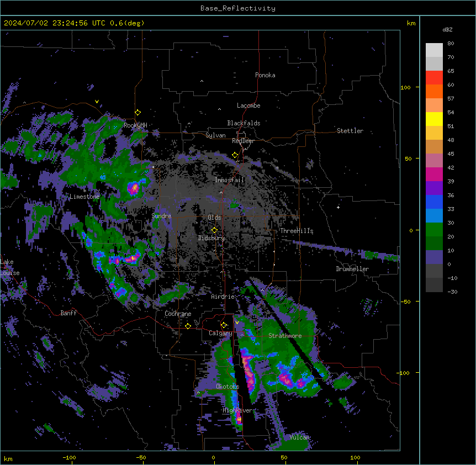Screen dimensions: 476x465
Task: Click the 50 tick label on bottom axis
Action: [x=284, y=457]
